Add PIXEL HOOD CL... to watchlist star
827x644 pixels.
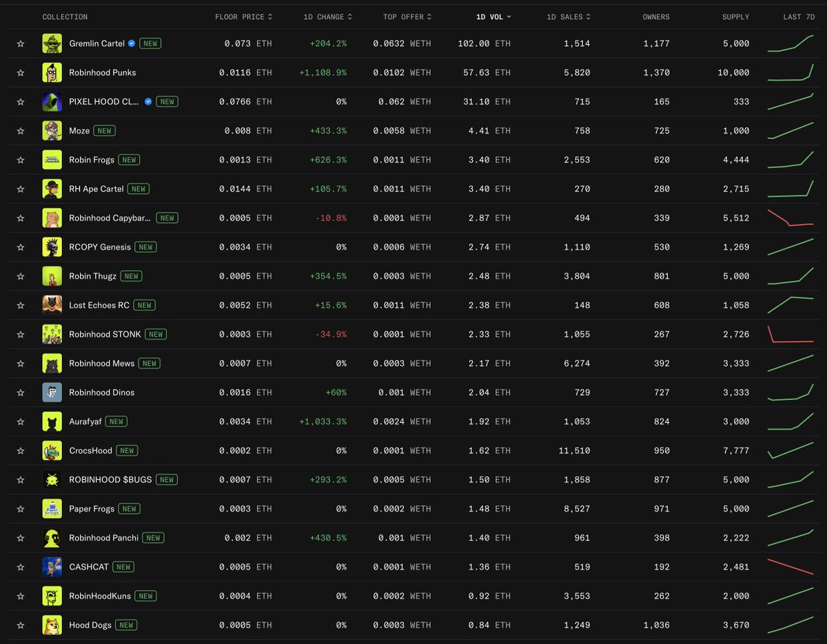pyautogui.click(x=21, y=101)
